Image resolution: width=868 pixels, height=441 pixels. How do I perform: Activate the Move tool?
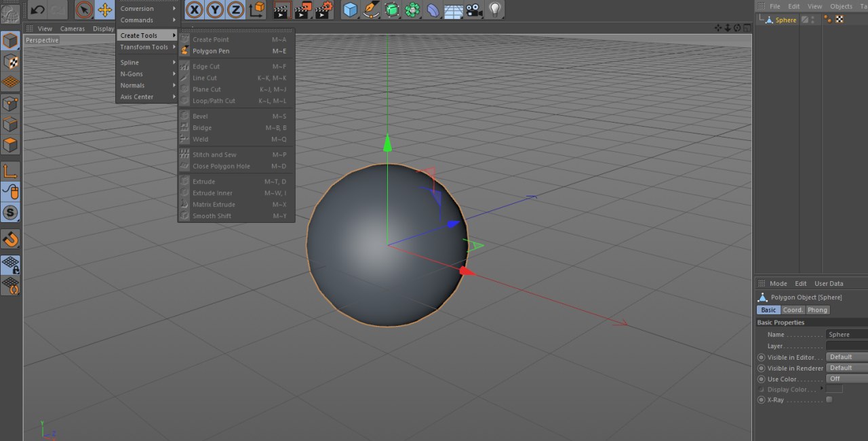104,9
